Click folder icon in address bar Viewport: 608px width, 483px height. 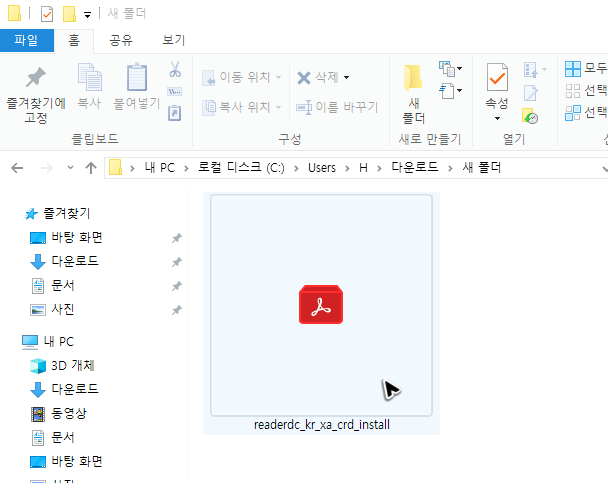pos(115,168)
